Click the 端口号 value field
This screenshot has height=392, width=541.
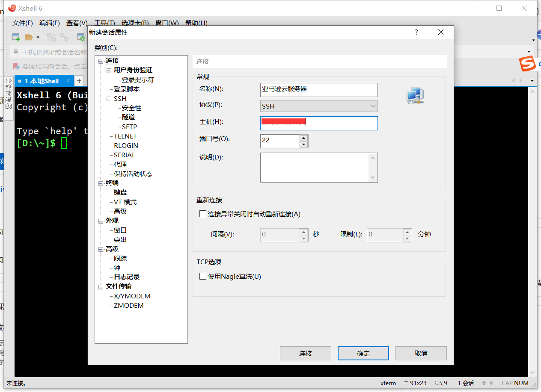coord(280,141)
